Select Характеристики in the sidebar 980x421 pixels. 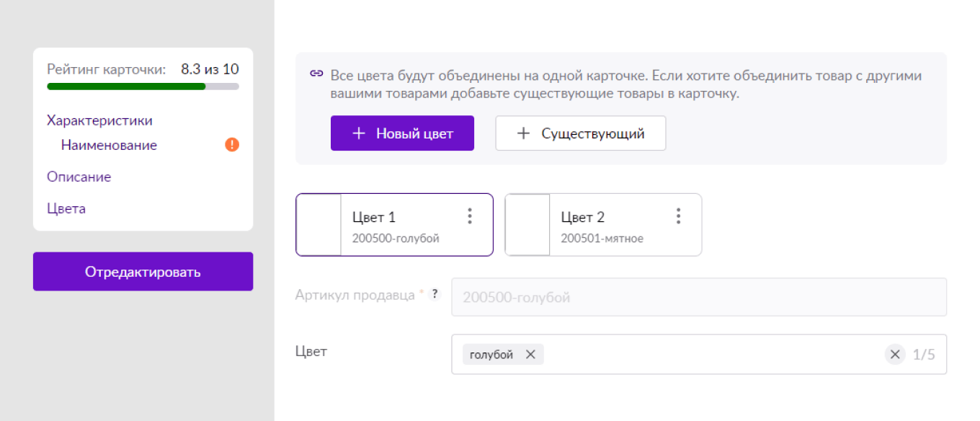tap(100, 120)
